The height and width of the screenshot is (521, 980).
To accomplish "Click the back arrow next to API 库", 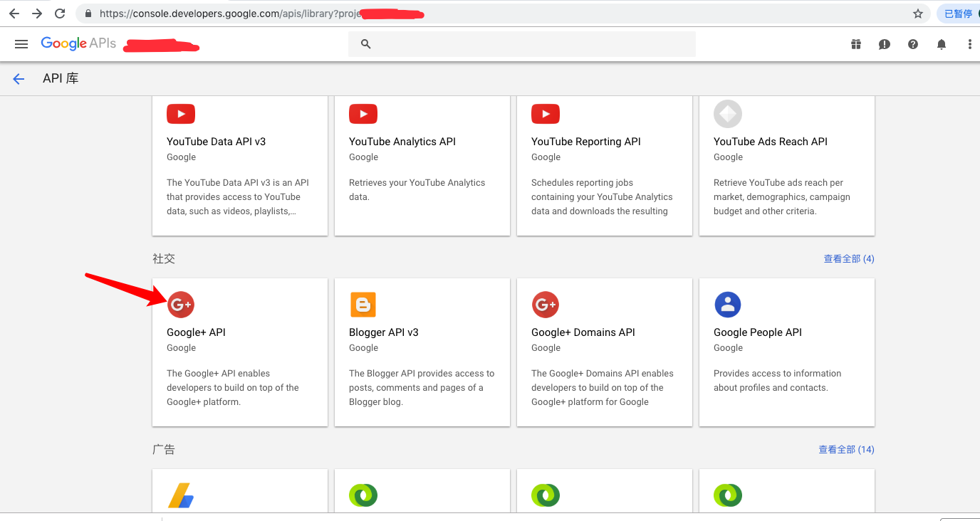I will [18, 78].
